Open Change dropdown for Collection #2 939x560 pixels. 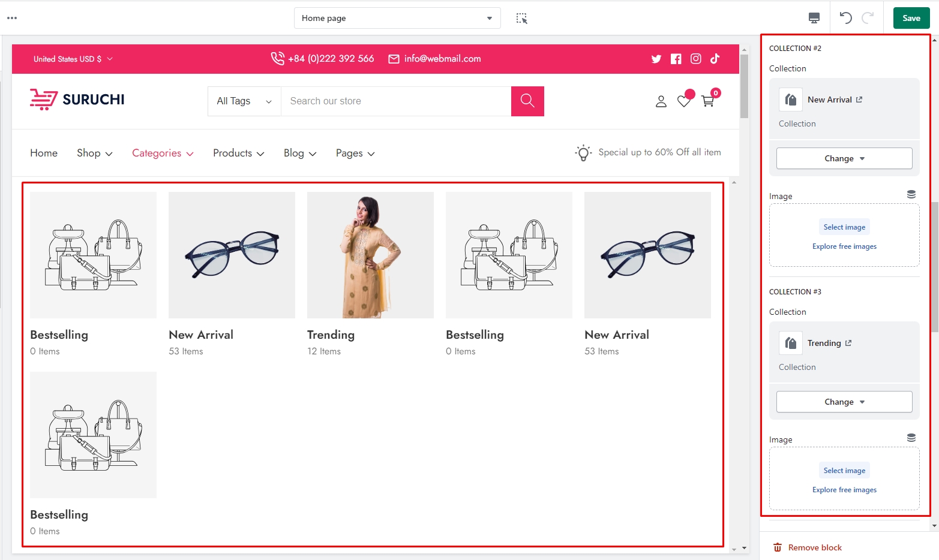pyautogui.click(x=844, y=158)
